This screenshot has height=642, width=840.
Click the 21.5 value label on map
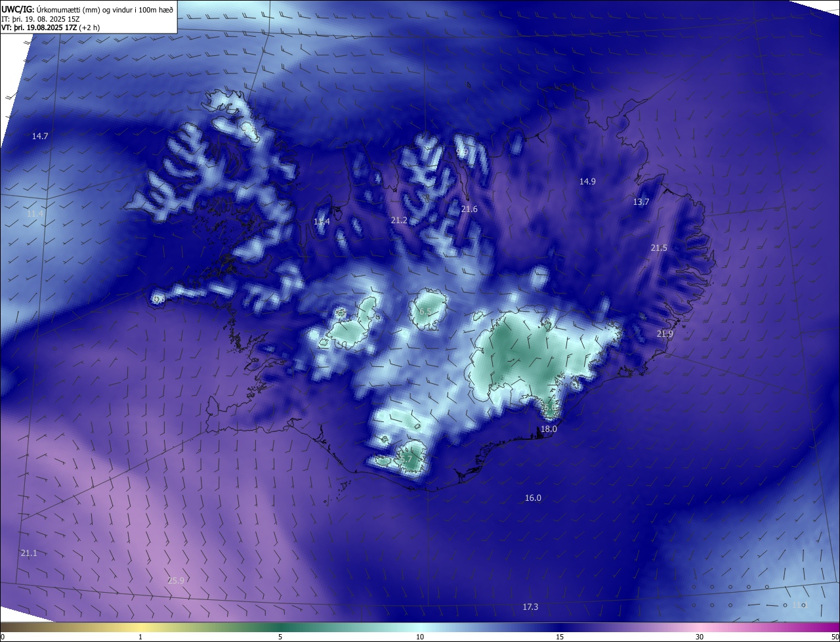tap(659, 248)
